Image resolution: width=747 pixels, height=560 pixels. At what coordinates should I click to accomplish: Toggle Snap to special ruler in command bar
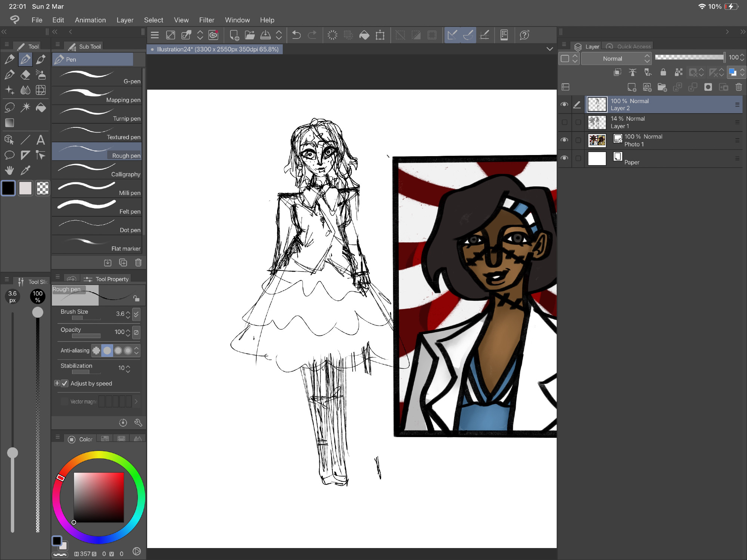tap(468, 35)
